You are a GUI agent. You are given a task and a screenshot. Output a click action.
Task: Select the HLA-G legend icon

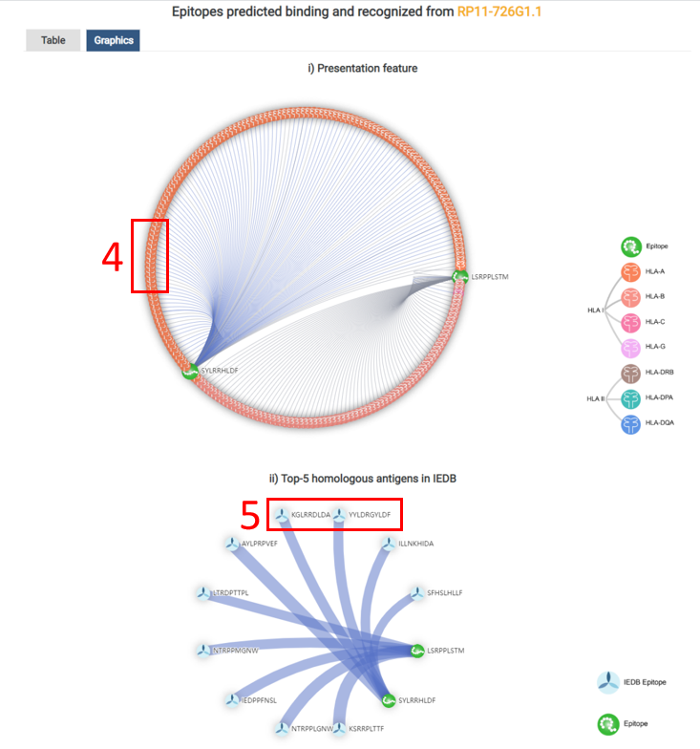630,347
